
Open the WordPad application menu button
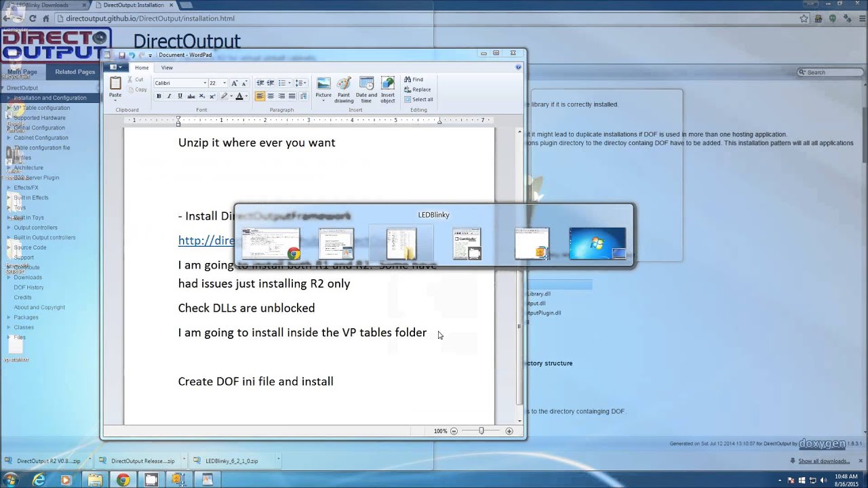tap(117, 67)
